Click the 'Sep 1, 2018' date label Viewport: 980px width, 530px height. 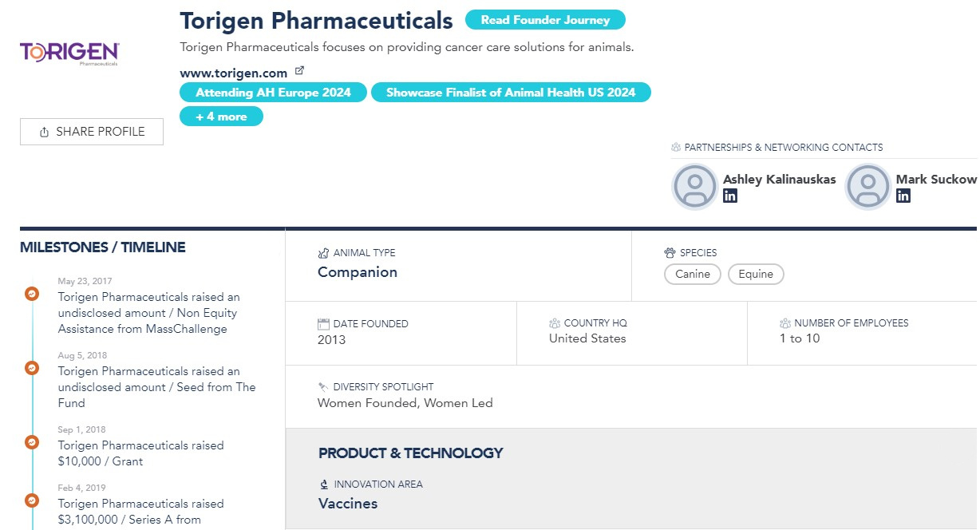81,429
